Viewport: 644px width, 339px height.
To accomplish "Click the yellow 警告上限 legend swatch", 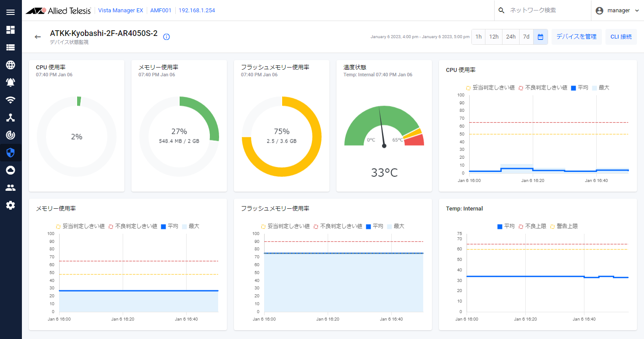I will (552, 227).
